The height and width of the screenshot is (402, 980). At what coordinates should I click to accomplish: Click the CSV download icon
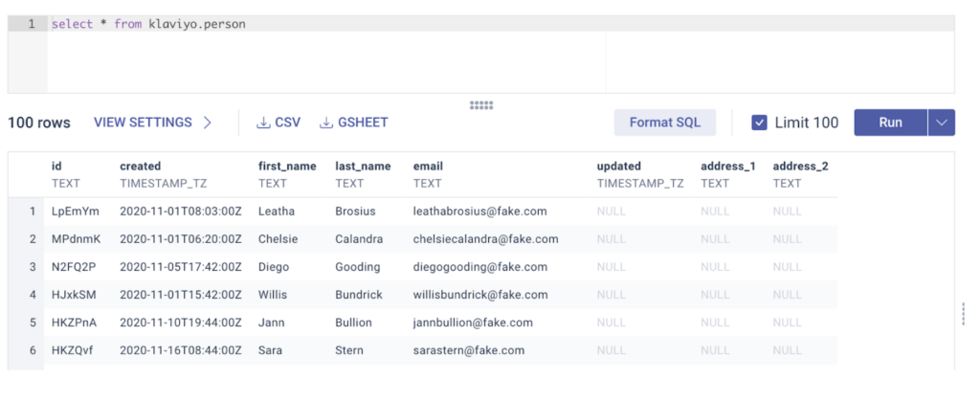[x=262, y=123]
